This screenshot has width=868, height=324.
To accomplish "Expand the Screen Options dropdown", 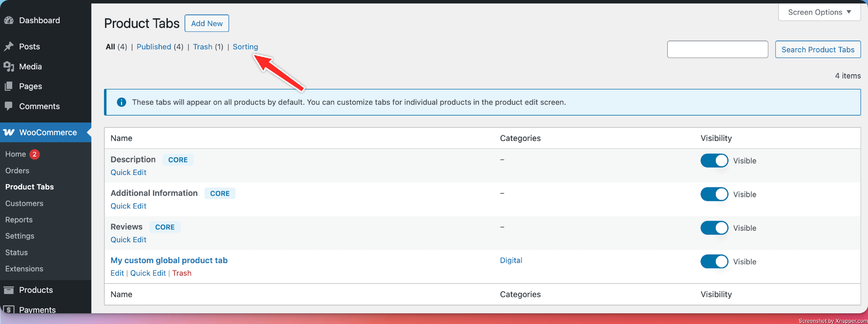I will coord(819,12).
